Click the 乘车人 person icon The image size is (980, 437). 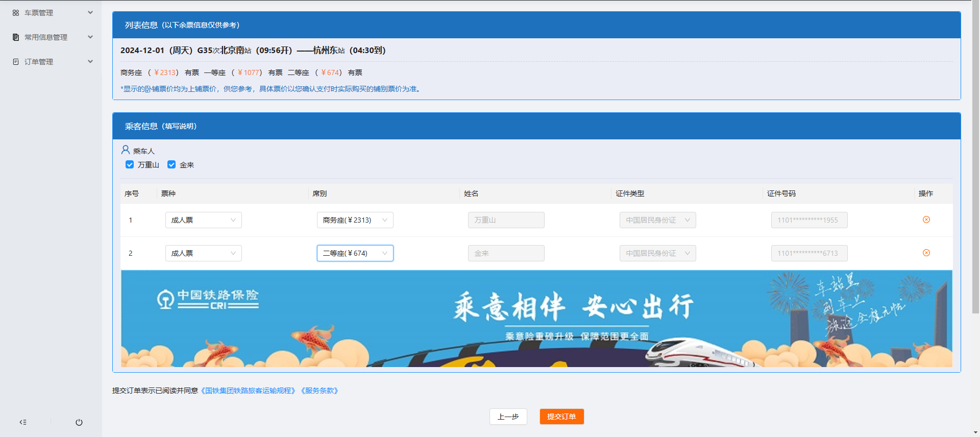coord(126,150)
